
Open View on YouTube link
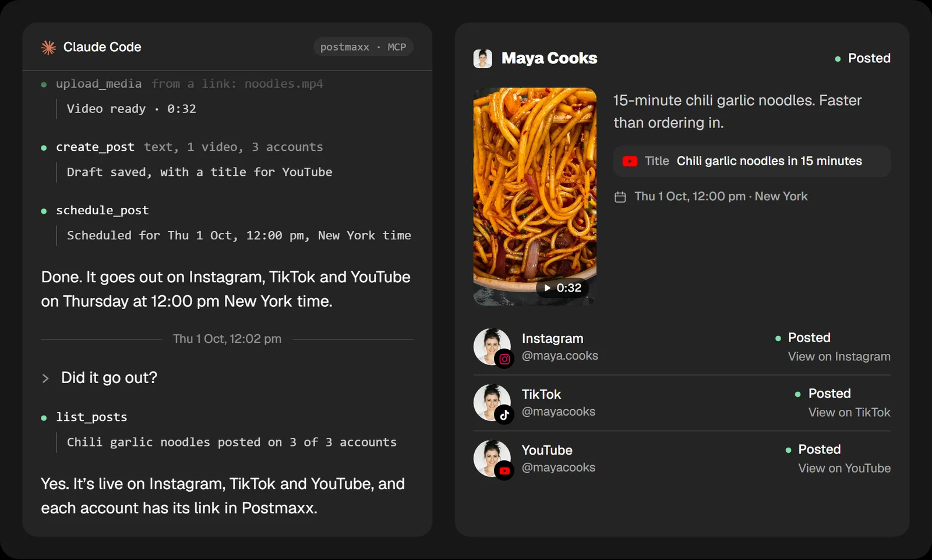[844, 469]
